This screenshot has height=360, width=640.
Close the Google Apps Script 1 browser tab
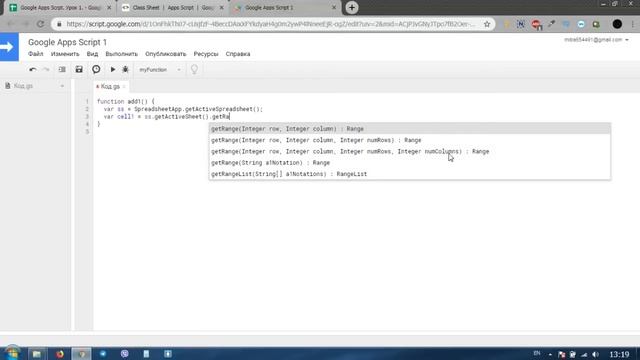[x=334, y=8]
